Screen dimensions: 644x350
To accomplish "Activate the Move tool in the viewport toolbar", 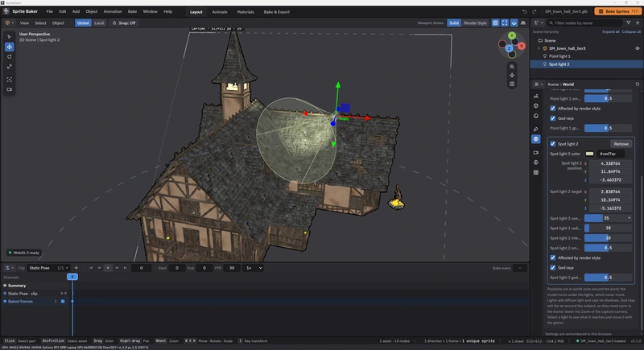I will [x=9, y=47].
